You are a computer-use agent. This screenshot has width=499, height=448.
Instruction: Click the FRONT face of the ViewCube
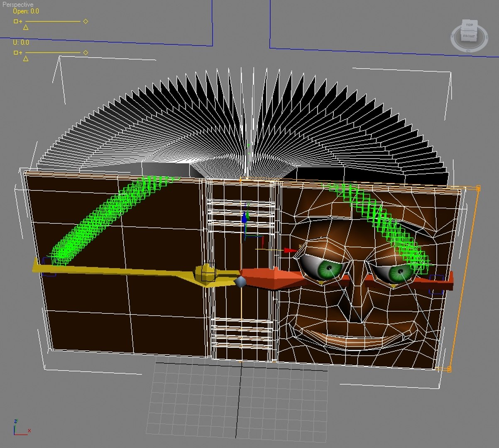[x=469, y=36]
